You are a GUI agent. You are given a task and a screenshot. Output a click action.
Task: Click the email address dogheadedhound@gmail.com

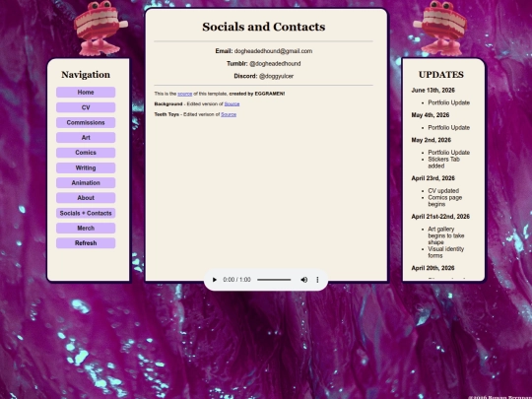(273, 51)
